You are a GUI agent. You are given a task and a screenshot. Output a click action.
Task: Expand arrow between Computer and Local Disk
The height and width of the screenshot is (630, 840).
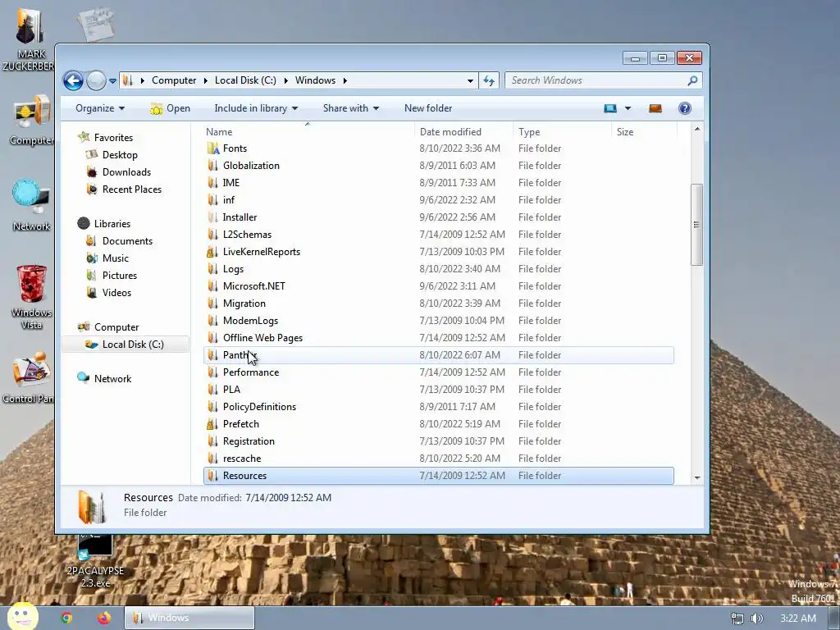coord(206,80)
